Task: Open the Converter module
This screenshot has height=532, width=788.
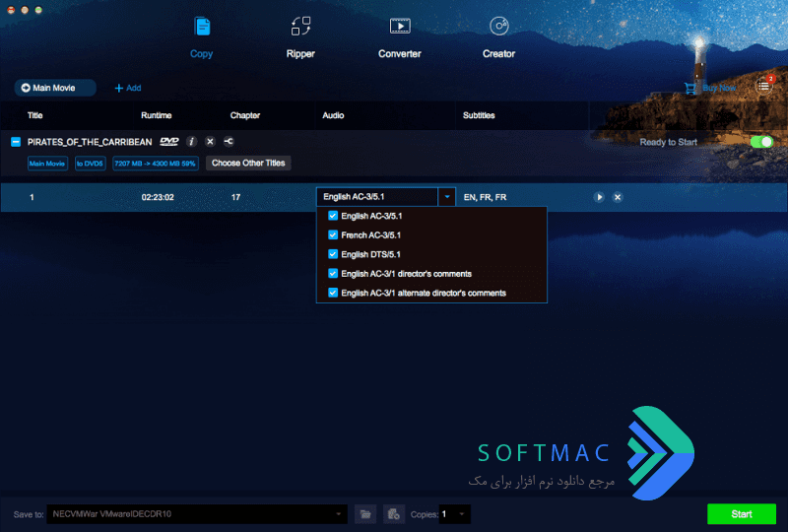Action: pos(400,37)
